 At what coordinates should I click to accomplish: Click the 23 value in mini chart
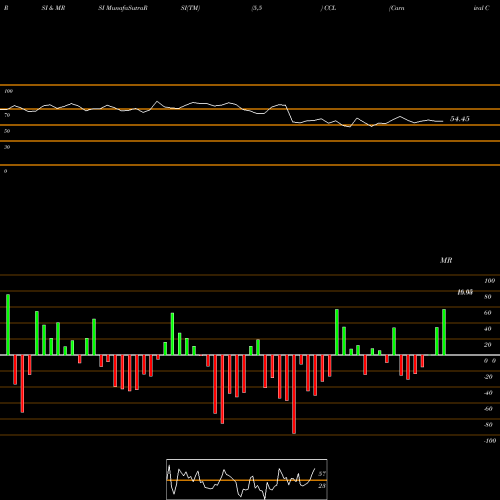point(322,486)
